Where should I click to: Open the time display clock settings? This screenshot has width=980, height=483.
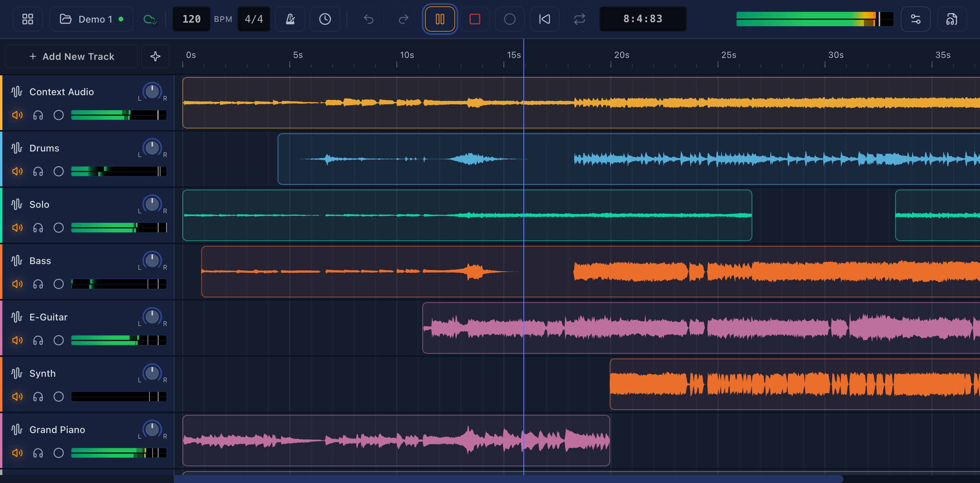point(325,19)
